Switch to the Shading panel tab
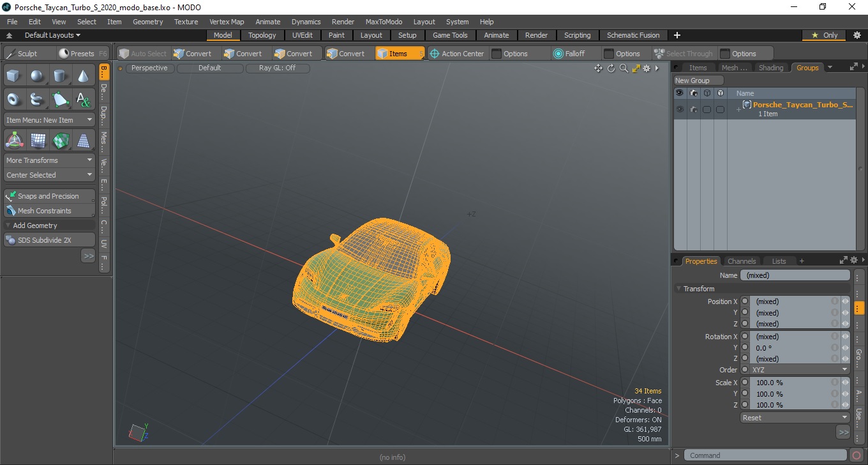 click(771, 68)
